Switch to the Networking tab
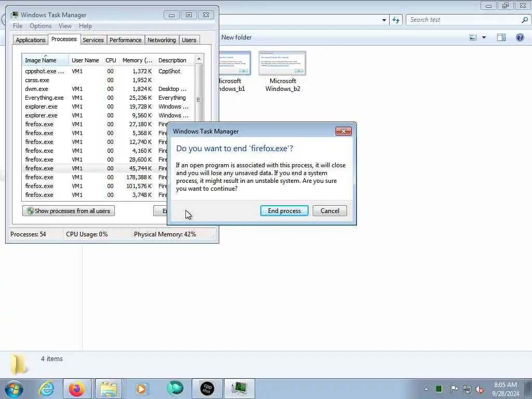Viewport: 532px width, 399px height. pos(162,40)
